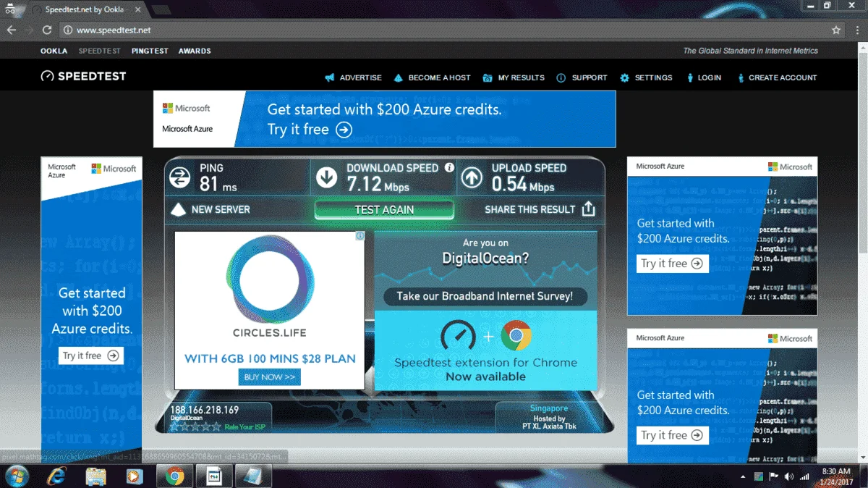Click the Chrome logo in extension promo

point(516,335)
